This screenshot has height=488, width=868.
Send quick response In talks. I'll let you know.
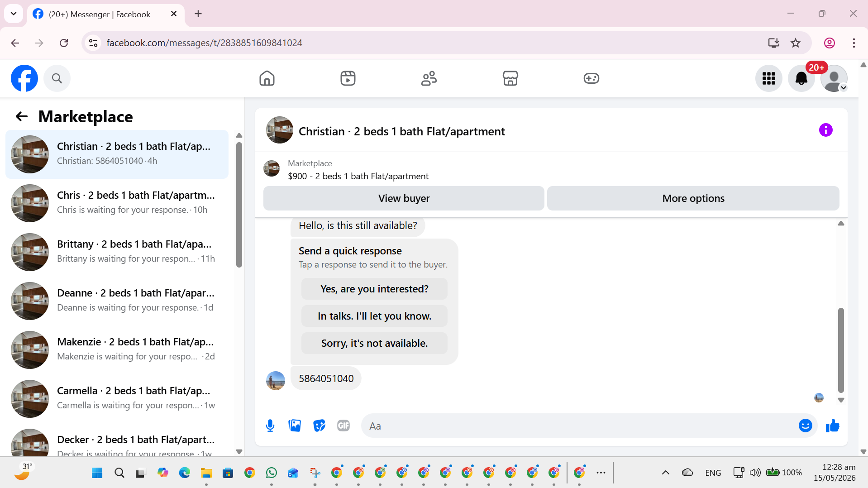click(x=374, y=316)
